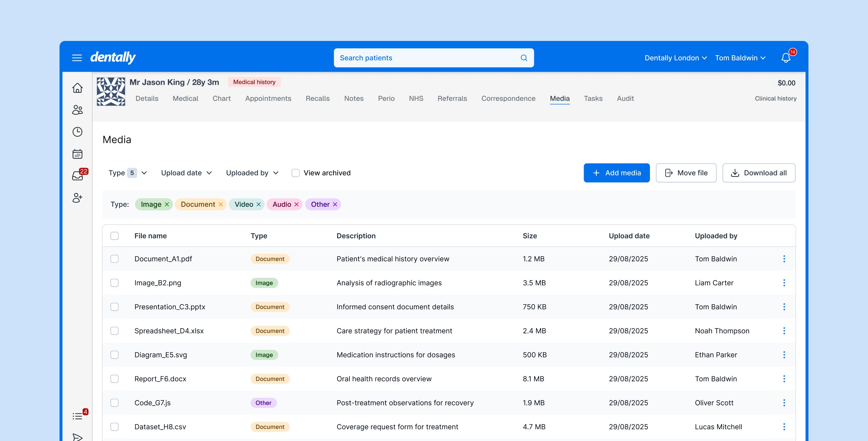This screenshot has width=868, height=441.
Task: Check the select-all checkbox in table header
Action: [115, 236]
